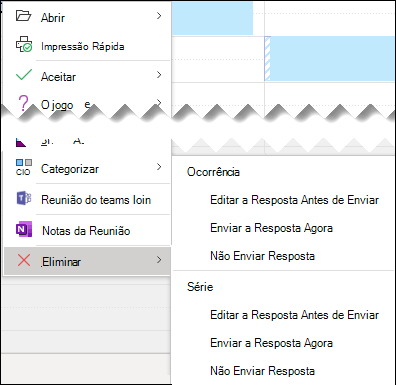The width and height of the screenshot is (396, 385).
Task: Choose Notas da Reunião menu item
Action: click(87, 231)
